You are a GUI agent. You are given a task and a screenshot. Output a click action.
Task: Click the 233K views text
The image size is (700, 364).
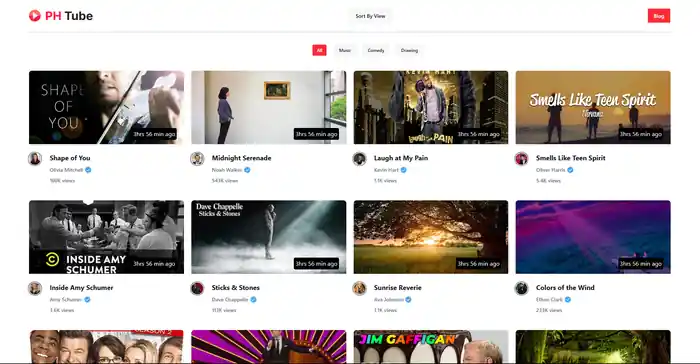pyautogui.click(x=549, y=310)
